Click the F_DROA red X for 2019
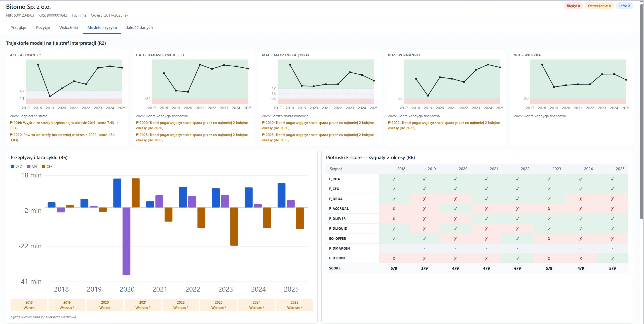644x324 pixels. [x=424, y=199]
